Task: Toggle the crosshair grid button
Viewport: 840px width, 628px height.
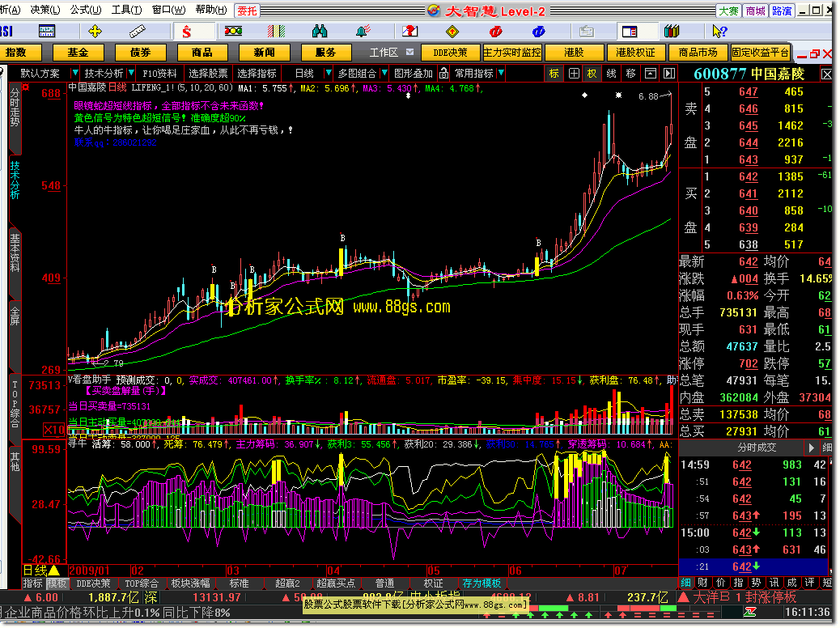Action: (574, 74)
